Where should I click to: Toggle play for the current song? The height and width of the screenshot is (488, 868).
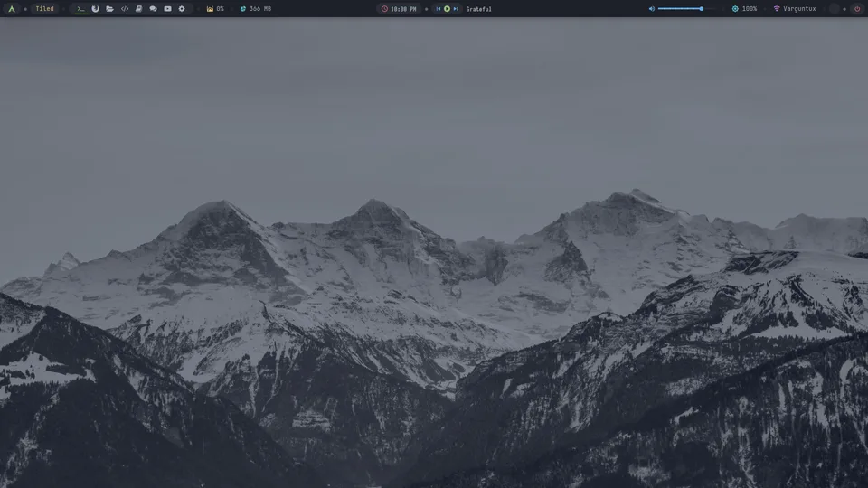coord(447,9)
